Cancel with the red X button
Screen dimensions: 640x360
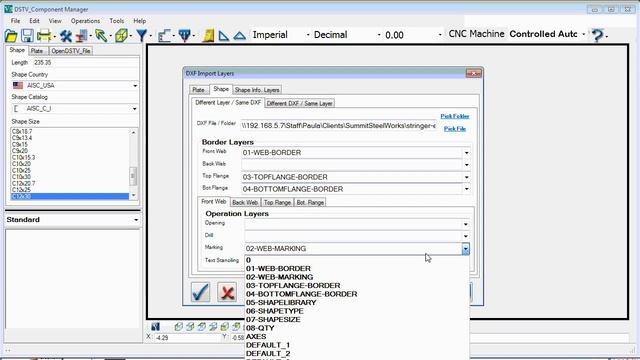click(x=227, y=292)
